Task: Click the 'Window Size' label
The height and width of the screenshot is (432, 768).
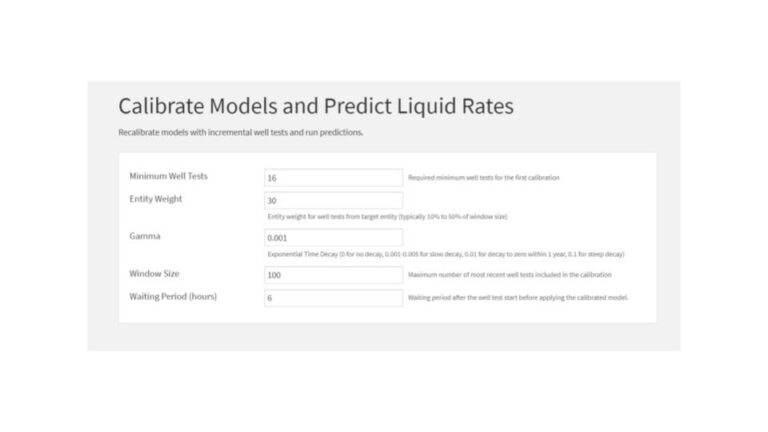Action: (154, 273)
